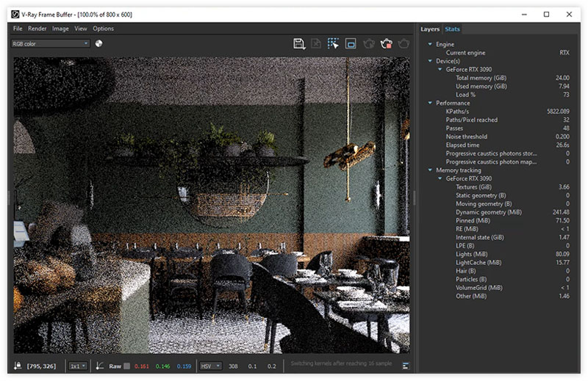Clear the frame buffer image
Viewport: 588px width, 381px height.
[316, 44]
